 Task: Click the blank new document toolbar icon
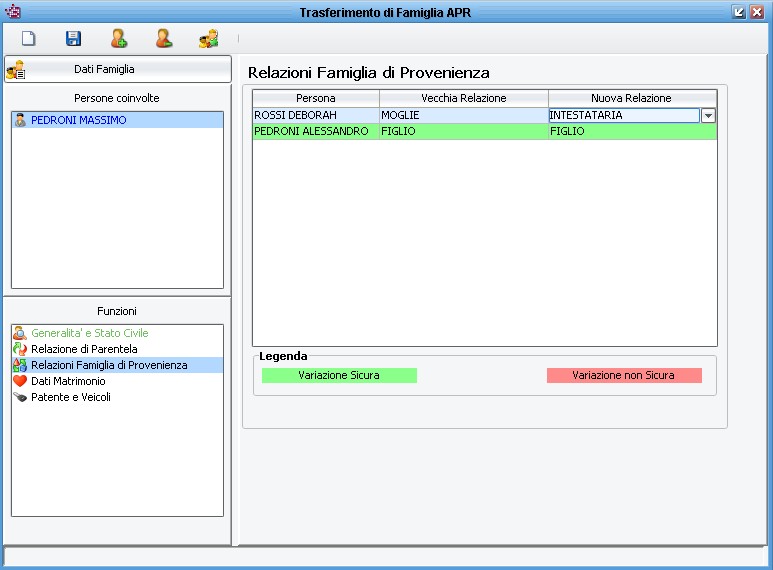click(x=29, y=38)
